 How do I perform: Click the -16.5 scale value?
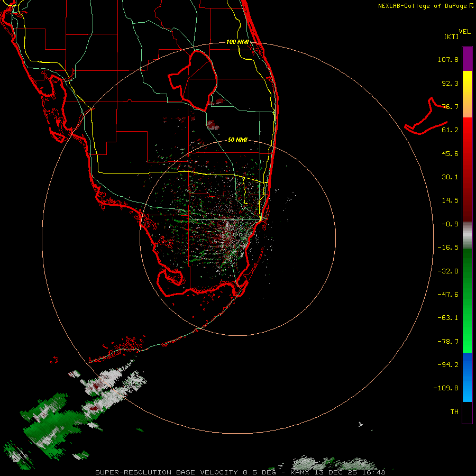click(448, 248)
